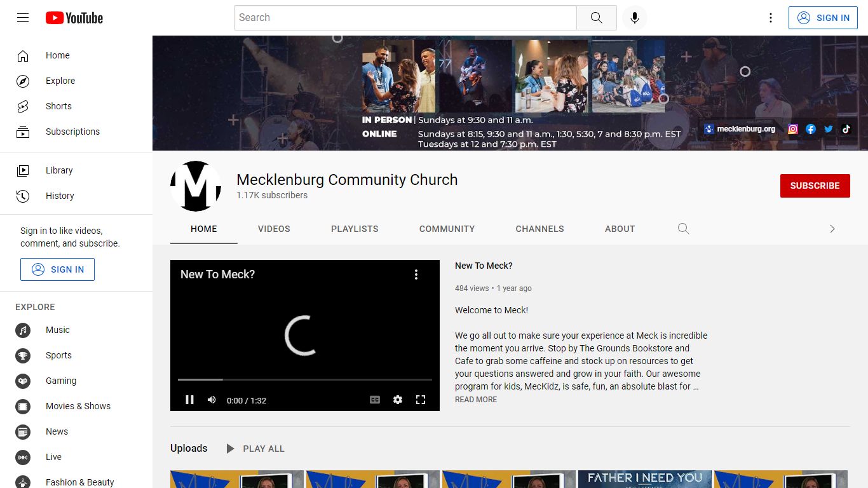This screenshot has width=868, height=488.
Task: Click the channel's M avatar
Action: point(196,186)
